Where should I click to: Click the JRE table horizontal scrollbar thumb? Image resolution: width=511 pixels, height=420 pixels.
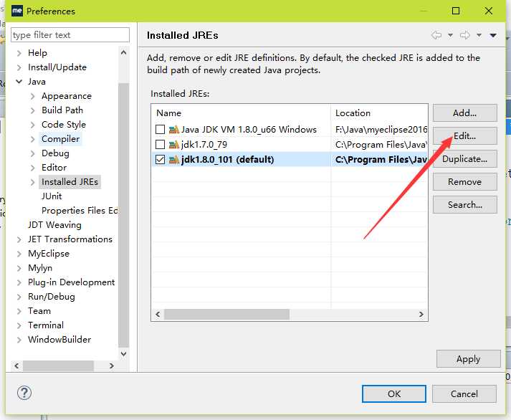click(x=226, y=314)
